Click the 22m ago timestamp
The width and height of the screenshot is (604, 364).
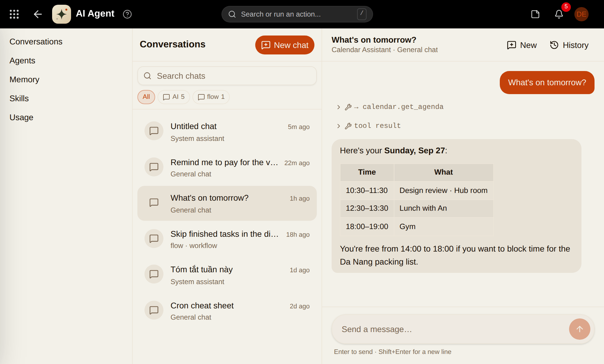297,163
